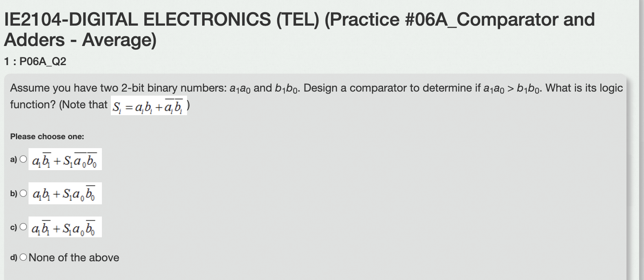Select radio button for option c
644x280 pixels.
pyautogui.click(x=23, y=226)
